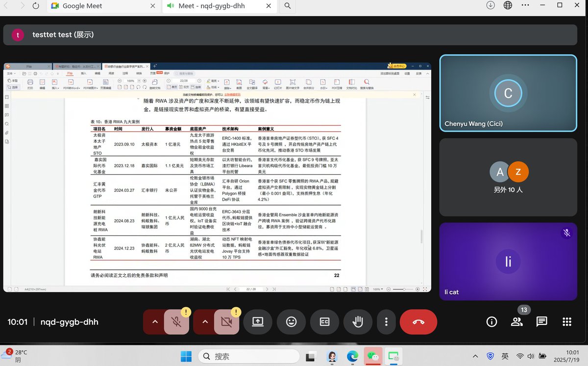Open meeting details info icon

tap(491, 322)
